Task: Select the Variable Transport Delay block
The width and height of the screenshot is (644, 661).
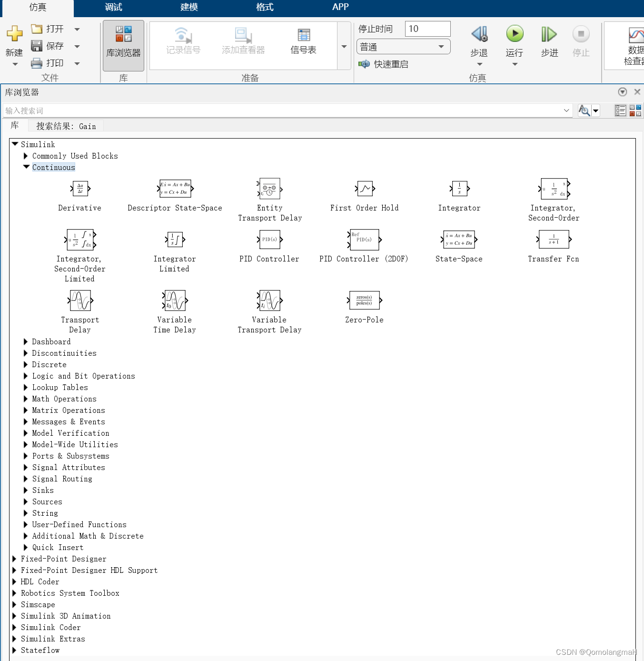Action: [269, 300]
